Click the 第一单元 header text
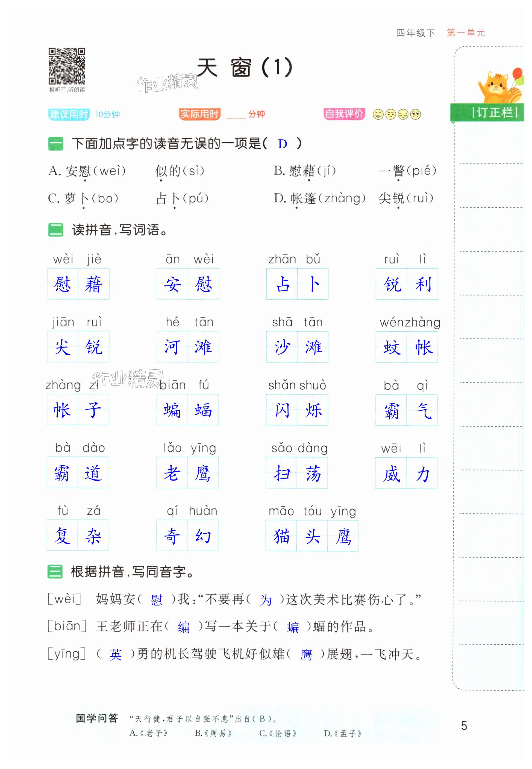Image resolution: width=532 pixels, height=769 pixels. [466, 33]
